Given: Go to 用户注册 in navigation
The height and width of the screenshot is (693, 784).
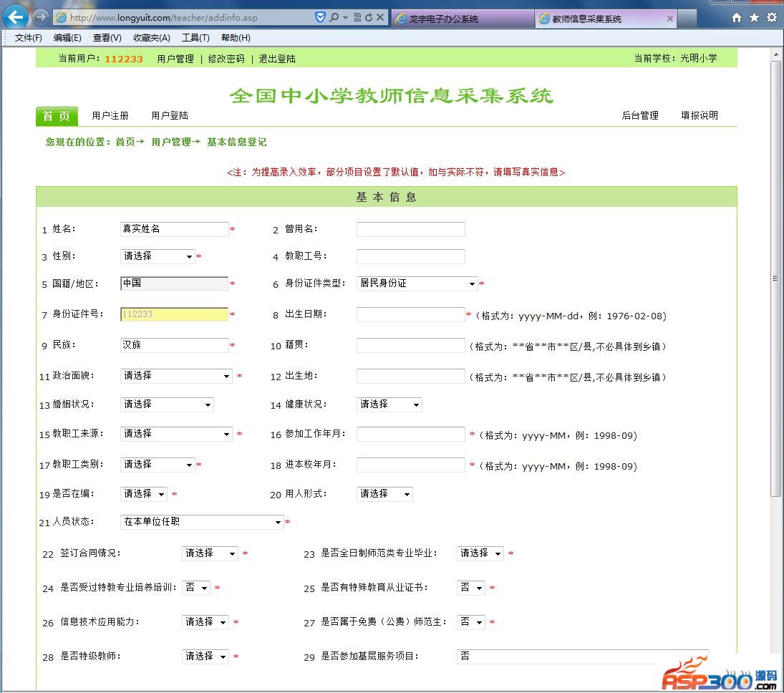Looking at the screenshot, I should 110,115.
